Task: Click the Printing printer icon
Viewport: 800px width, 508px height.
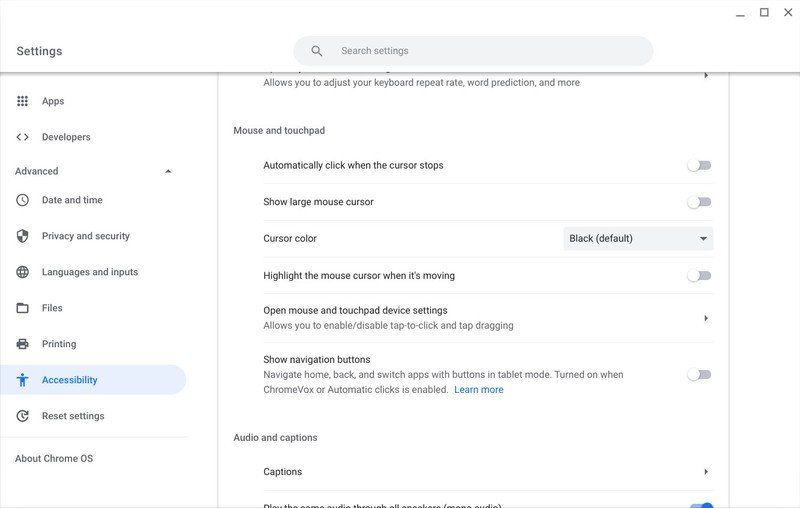Action: [x=22, y=344]
